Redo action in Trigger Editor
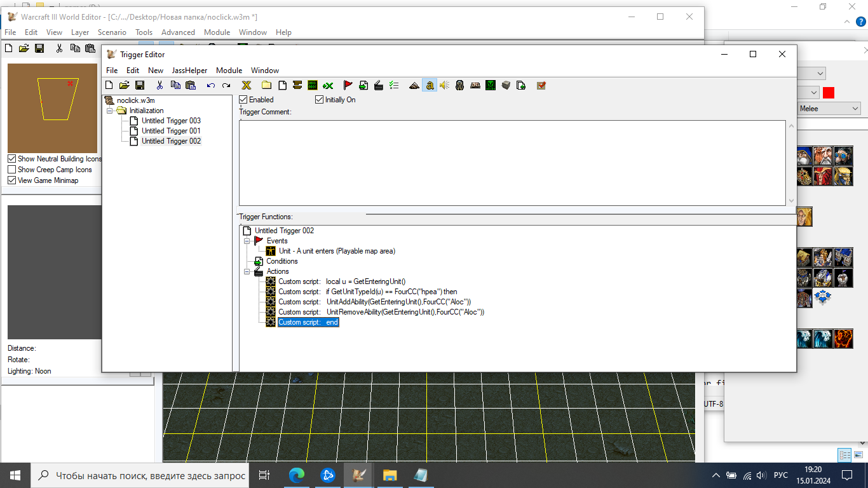 tap(226, 85)
